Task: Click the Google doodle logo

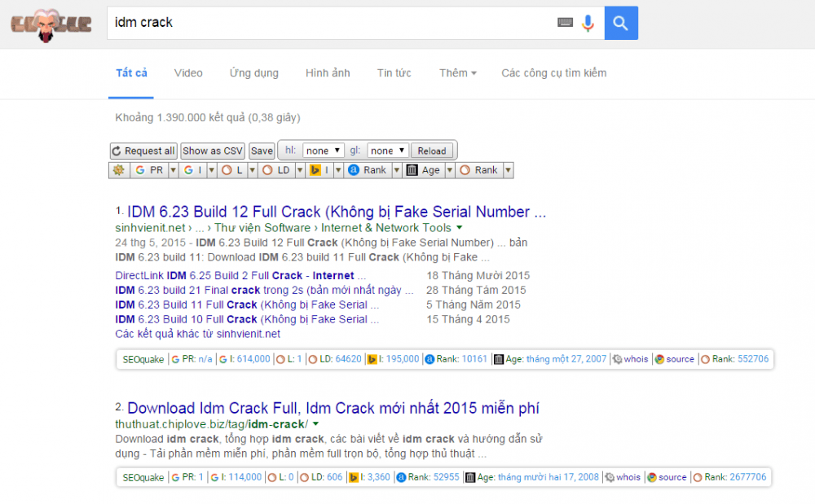Action: 51,24
